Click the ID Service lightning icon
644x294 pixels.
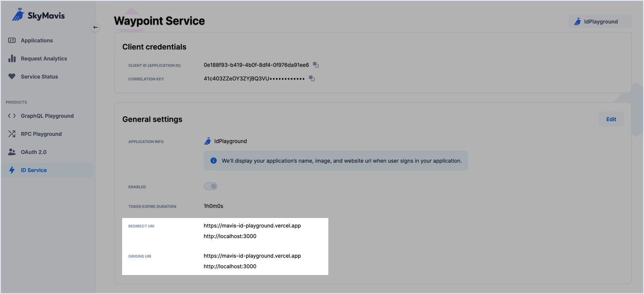pyautogui.click(x=12, y=170)
